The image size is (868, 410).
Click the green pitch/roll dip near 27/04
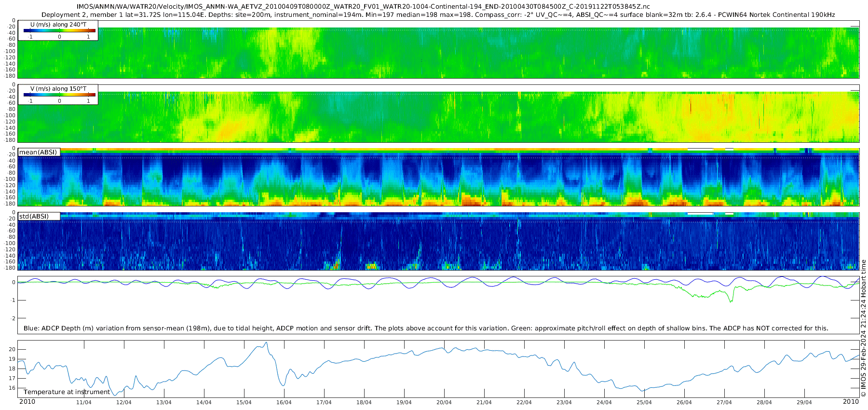[731, 300]
